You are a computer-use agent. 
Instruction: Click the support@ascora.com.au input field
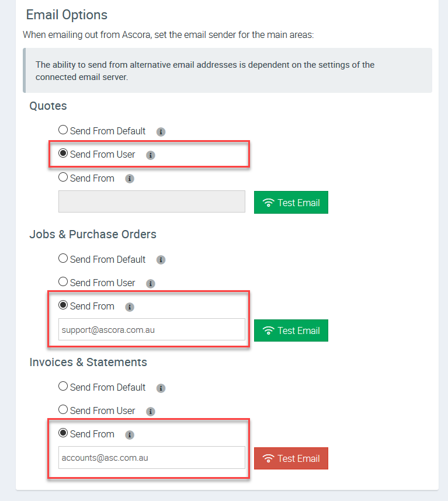152,329
